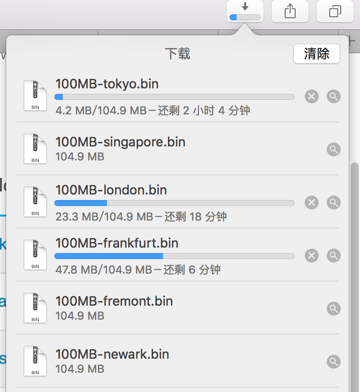Select the 100MB-fremont.bin file name
Image resolution: width=360 pixels, height=392 pixels.
[x=114, y=301]
